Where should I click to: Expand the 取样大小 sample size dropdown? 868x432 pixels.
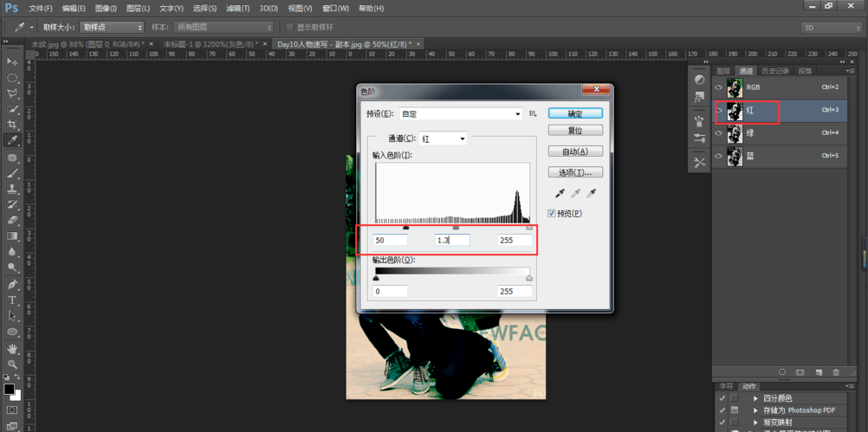tap(112, 28)
